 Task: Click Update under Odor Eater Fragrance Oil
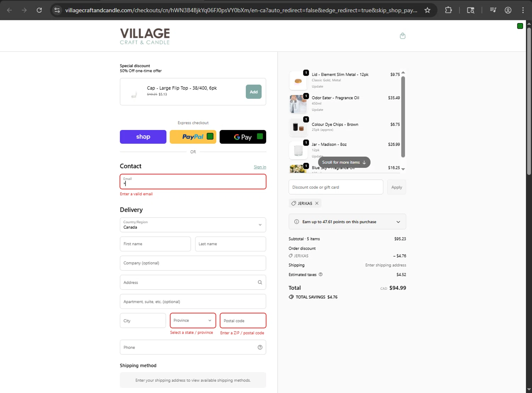(x=317, y=110)
